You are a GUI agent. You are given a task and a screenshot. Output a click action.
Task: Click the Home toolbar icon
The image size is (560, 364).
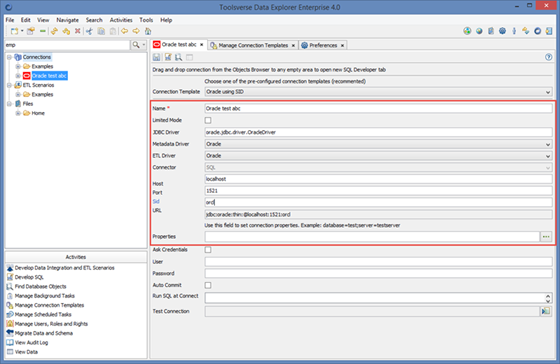148,31
